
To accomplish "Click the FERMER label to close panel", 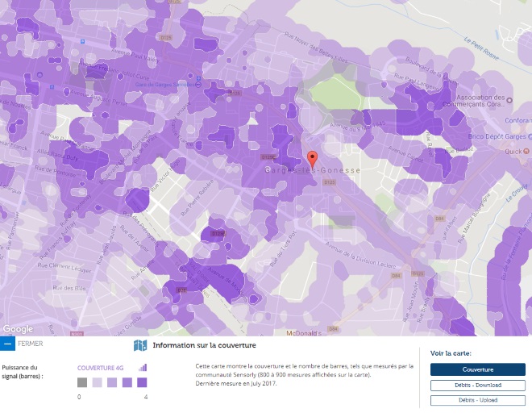I will (30, 344).
